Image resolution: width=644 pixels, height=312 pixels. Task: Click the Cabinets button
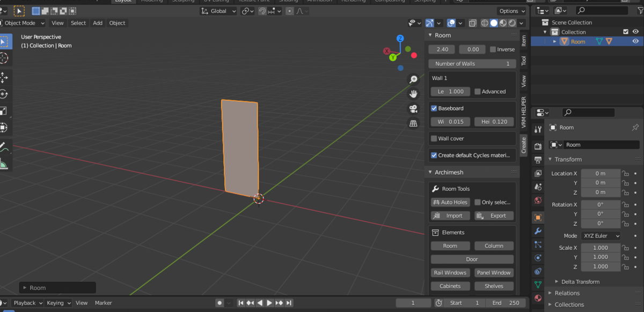coord(450,286)
